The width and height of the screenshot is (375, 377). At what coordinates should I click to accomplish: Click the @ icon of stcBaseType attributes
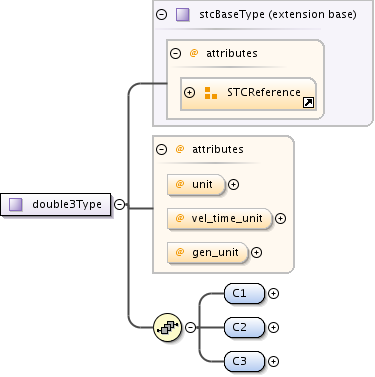tap(194, 53)
